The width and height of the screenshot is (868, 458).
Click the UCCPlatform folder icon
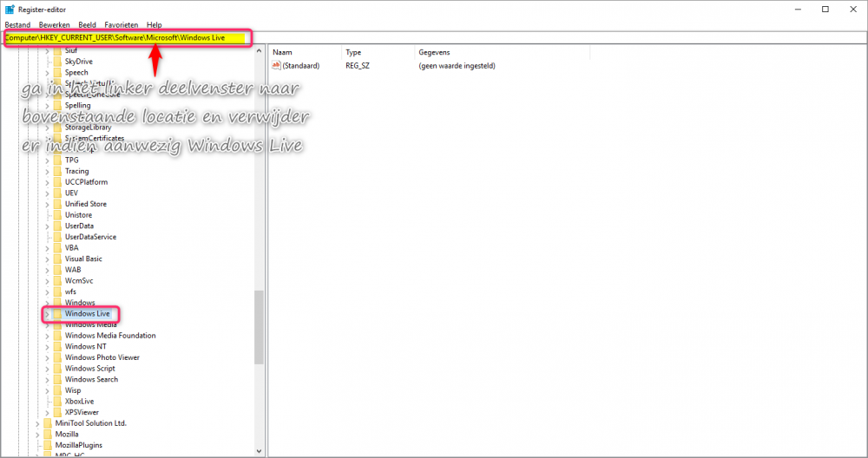[x=57, y=182]
